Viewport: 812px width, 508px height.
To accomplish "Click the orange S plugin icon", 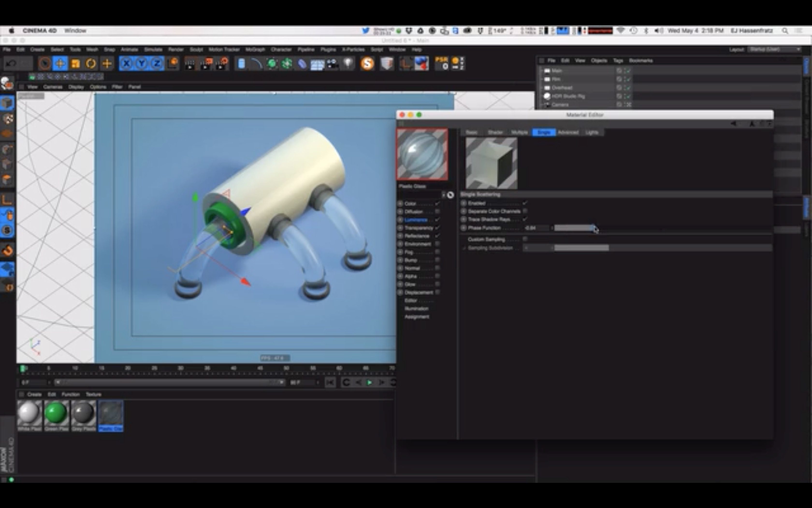I will click(367, 63).
